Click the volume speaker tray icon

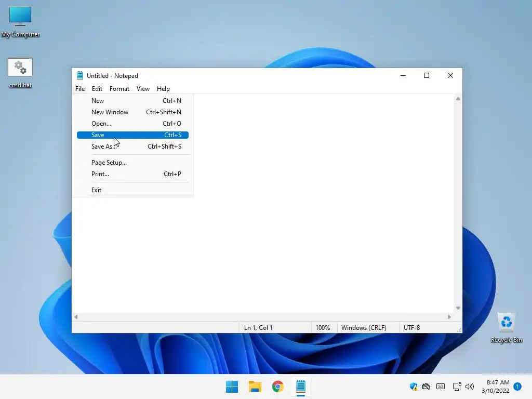(470, 387)
